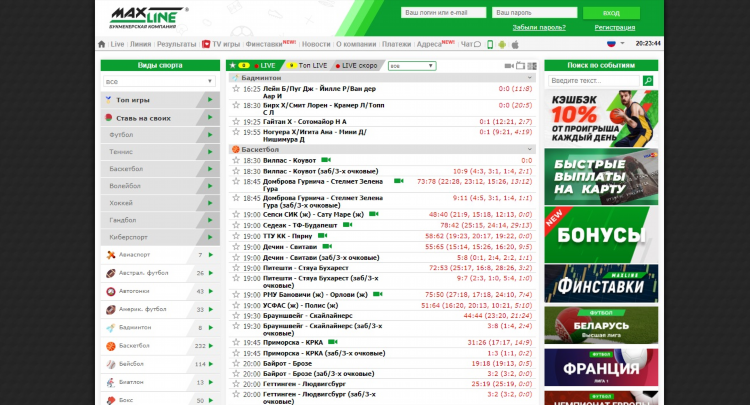Screen dimensions: 750x405
Task: Expand Топ игры arrow in sidebar
Action: [x=210, y=100]
